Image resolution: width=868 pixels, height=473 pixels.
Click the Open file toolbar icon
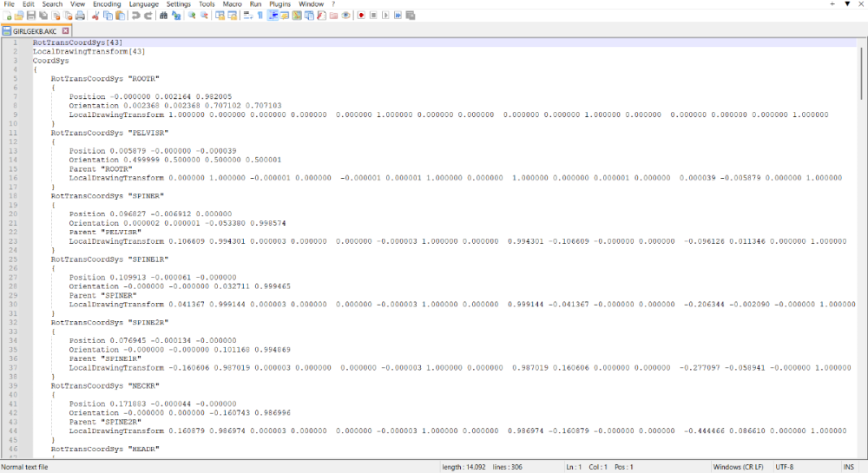[19, 16]
